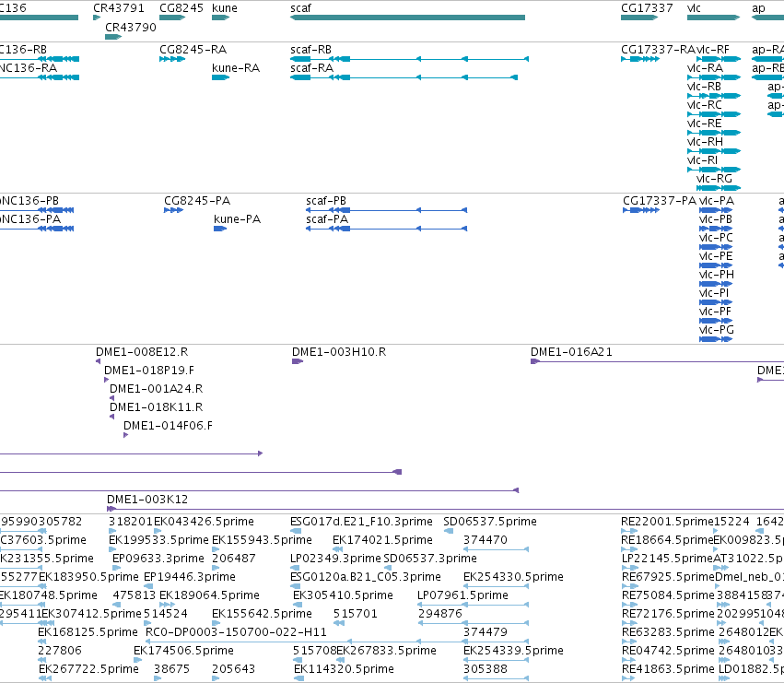This screenshot has height=683, width=784.
Task: Click the RC0-DP0003-150700-022-H11 label
Action: [236, 632]
